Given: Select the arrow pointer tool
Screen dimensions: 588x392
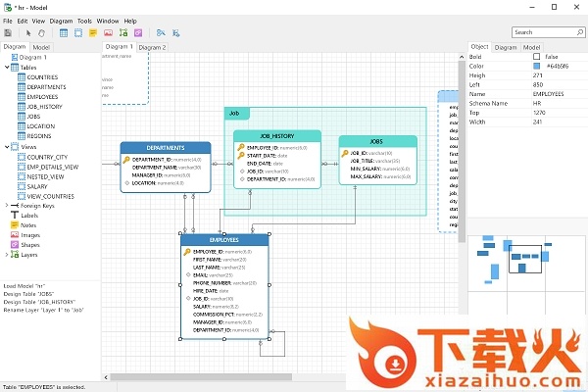Looking at the screenshot, I should (28, 33).
